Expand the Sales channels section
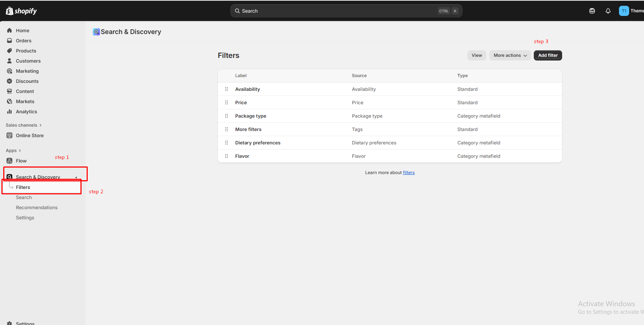Viewport: 644px width, 325px height. point(24,125)
